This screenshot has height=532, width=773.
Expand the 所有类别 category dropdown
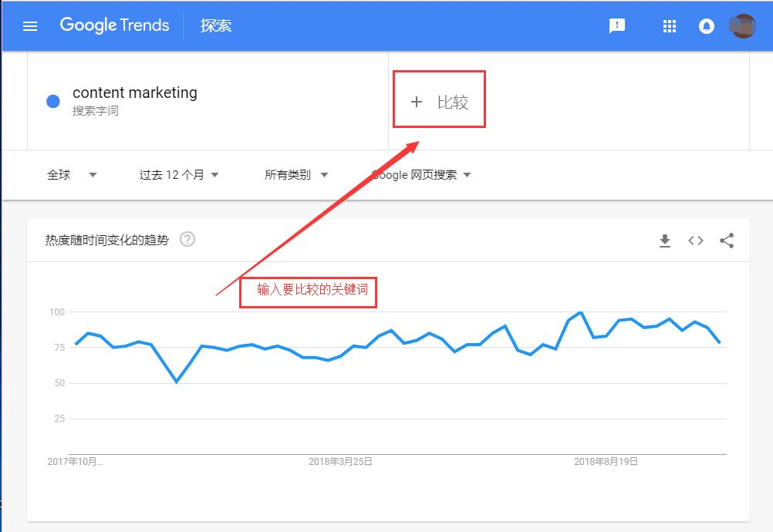click(x=295, y=175)
